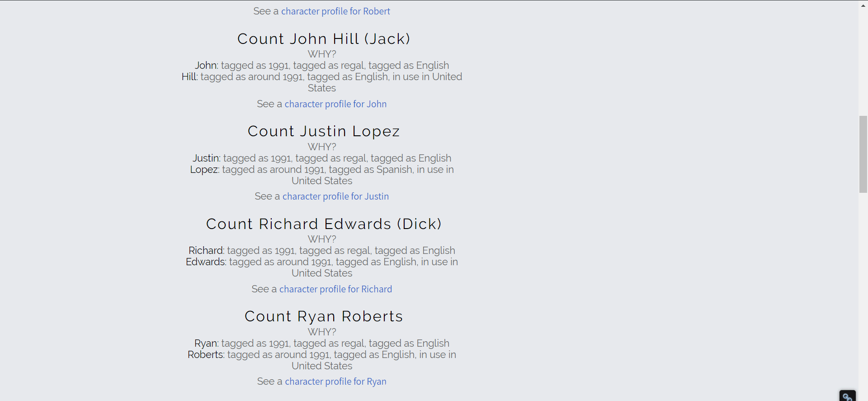Click the bold name 'Richard:' in description
The height and width of the screenshot is (401, 868).
[x=206, y=251]
